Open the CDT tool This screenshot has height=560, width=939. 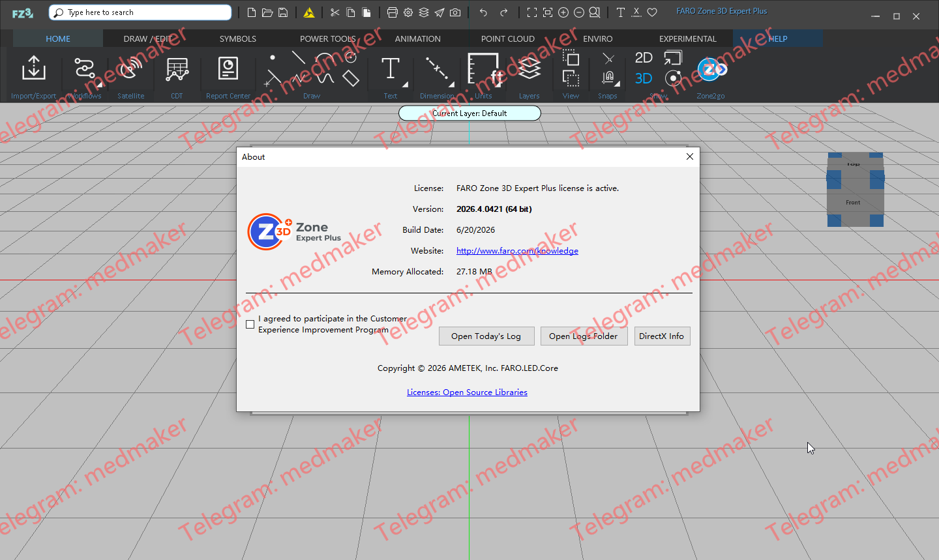(177, 68)
